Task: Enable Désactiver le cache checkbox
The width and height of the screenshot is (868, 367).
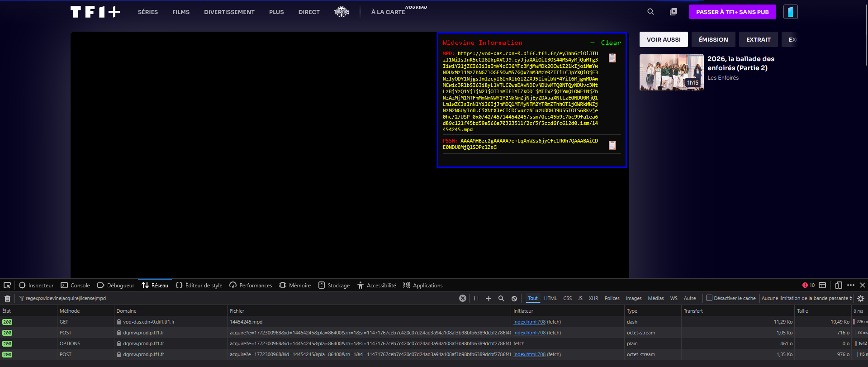Action: pos(709,298)
